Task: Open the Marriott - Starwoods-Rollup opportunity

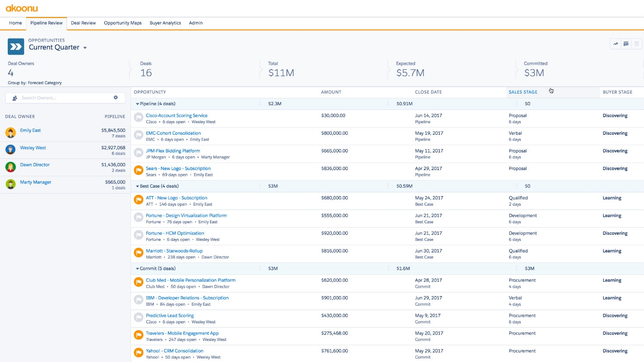Action: [174, 251]
